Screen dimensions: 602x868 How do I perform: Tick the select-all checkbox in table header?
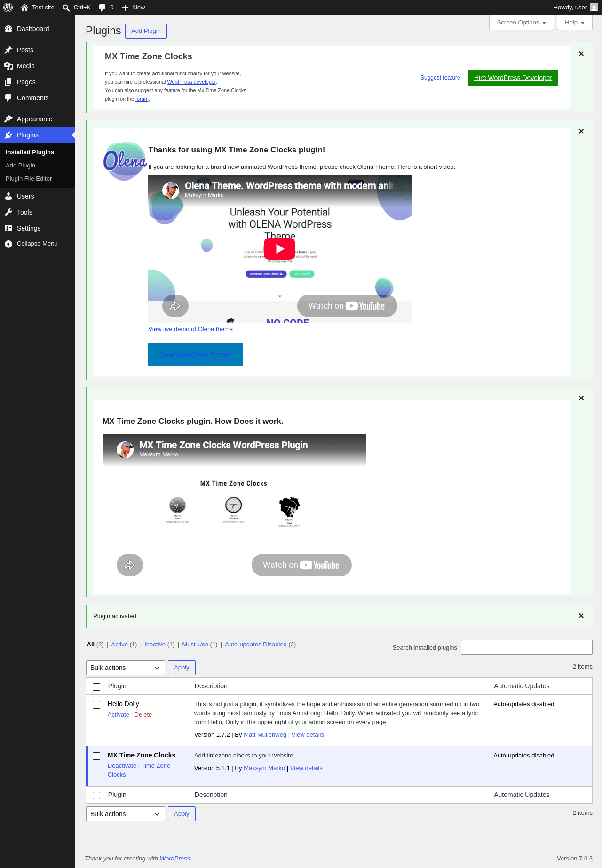point(96,686)
